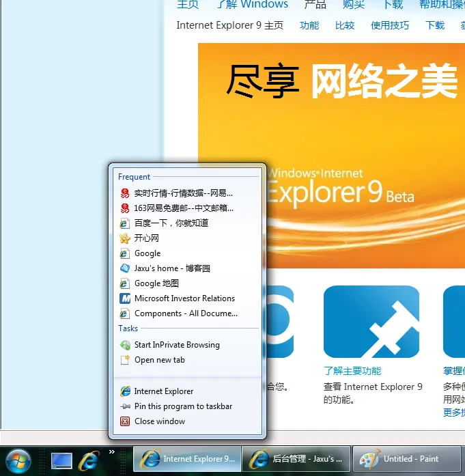
Task: Switch to 后台管理 - Jaxu's taskbar button
Action: pos(296,459)
